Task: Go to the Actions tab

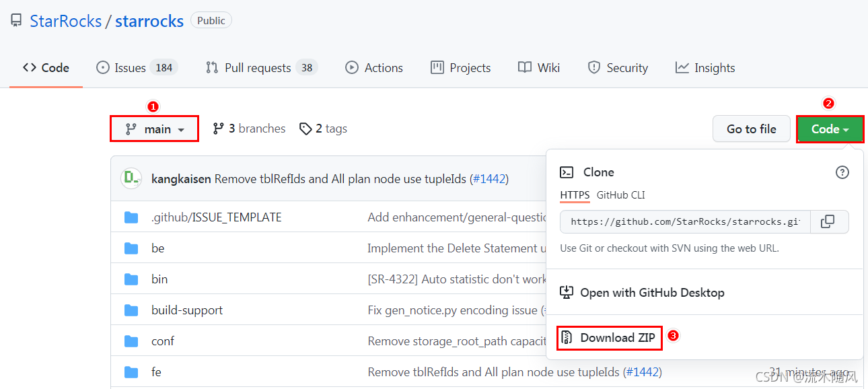Action: pos(374,68)
